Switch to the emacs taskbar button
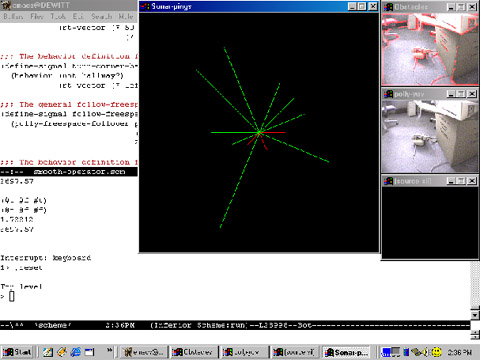Viewport: 480px width, 360px height. click(143, 352)
